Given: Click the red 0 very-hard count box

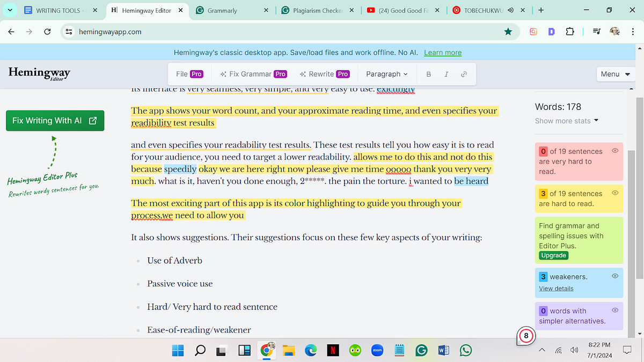Looking at the screenshot, I should (x=543, y=151).
